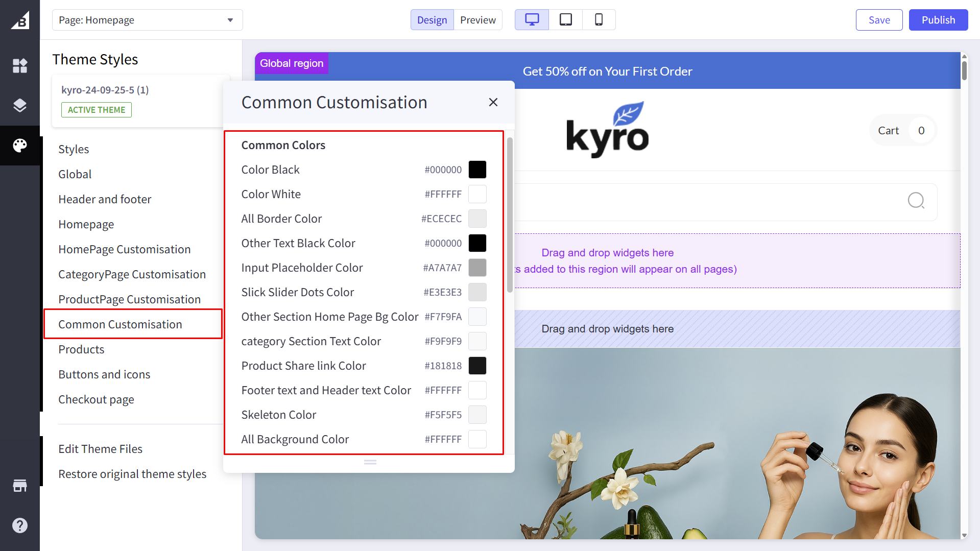Click the Publish button
The height and width of the screenshot is (551, 980).
pos(938,20)
